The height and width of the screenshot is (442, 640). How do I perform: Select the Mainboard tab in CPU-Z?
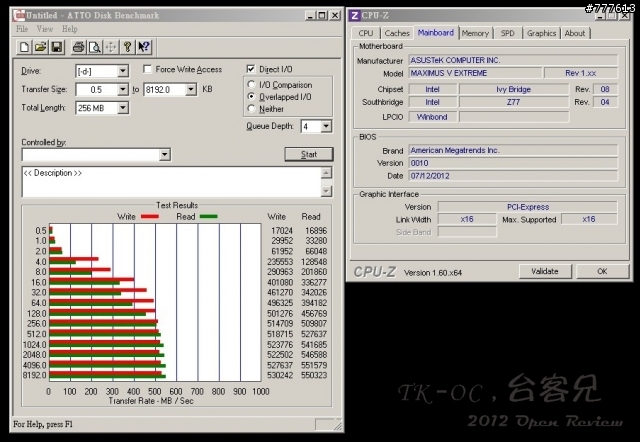click(436, 33)
